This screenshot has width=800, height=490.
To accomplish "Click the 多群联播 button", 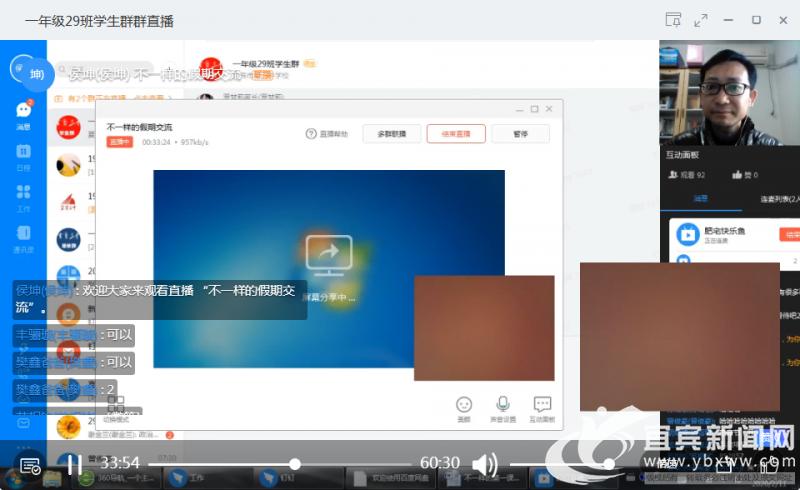I will 392,134.
